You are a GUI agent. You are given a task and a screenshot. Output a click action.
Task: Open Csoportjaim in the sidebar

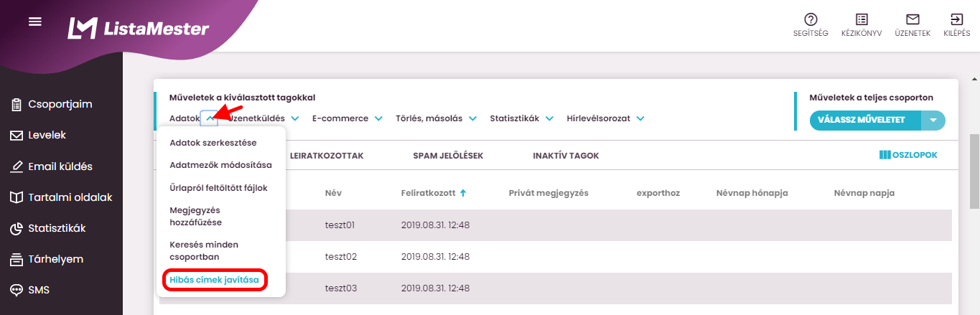click(x=60, y=104)
